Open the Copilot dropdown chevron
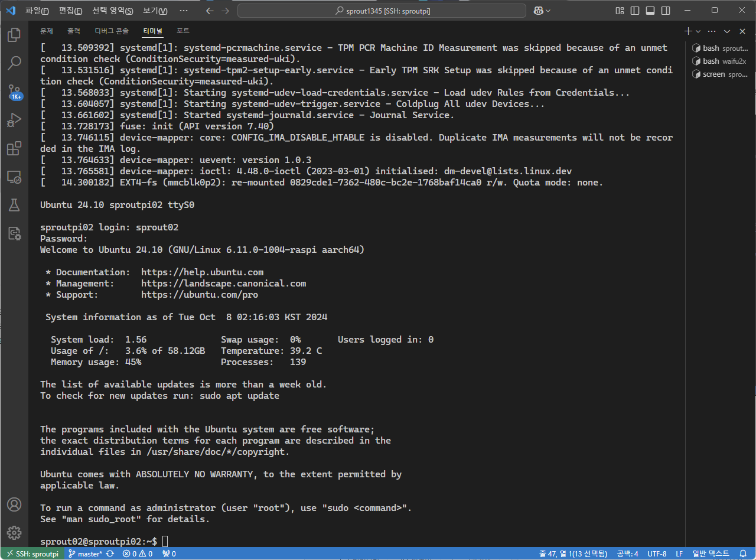 [548, 11]
